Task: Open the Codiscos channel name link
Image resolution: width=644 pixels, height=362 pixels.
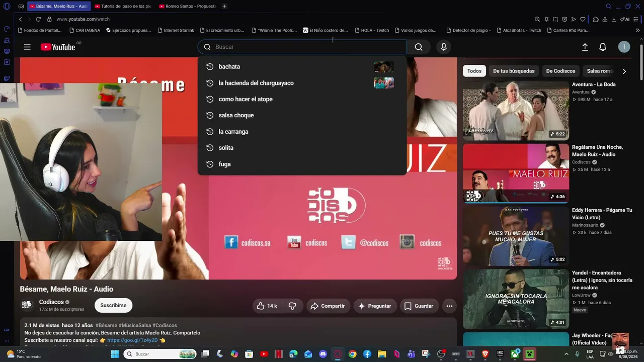Action: point(51,302)
